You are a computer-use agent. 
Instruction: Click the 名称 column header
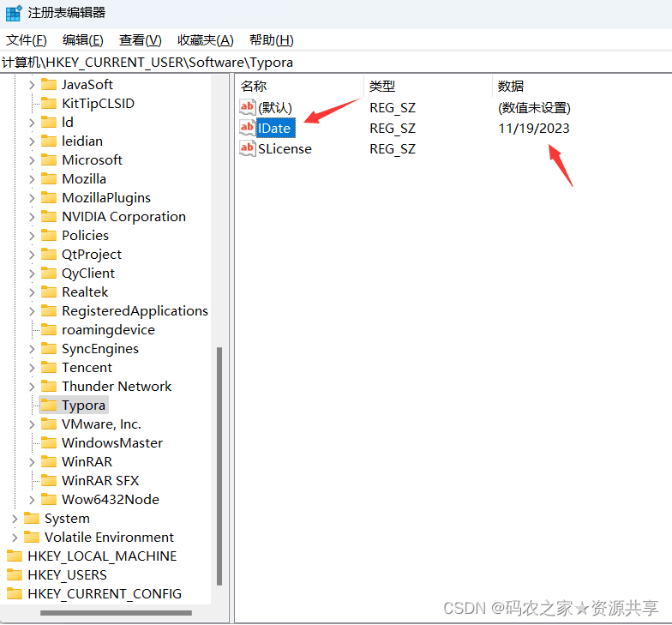(254, 86)
